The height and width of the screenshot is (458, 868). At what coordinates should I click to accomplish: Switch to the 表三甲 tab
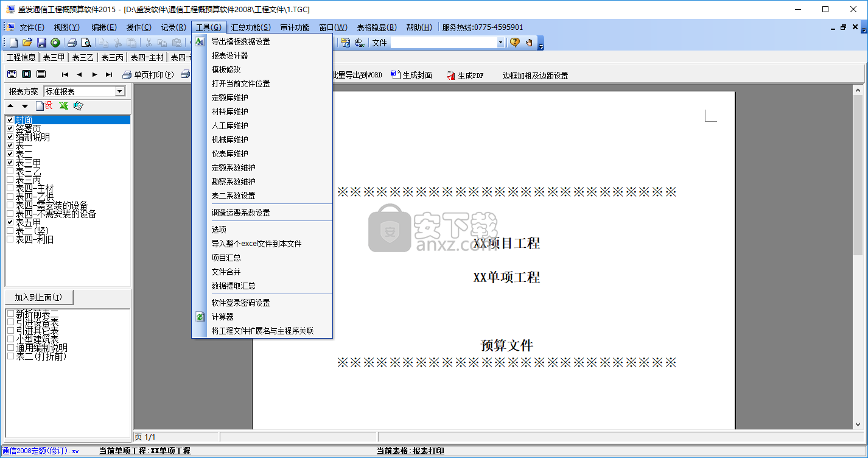coord(54,57)
